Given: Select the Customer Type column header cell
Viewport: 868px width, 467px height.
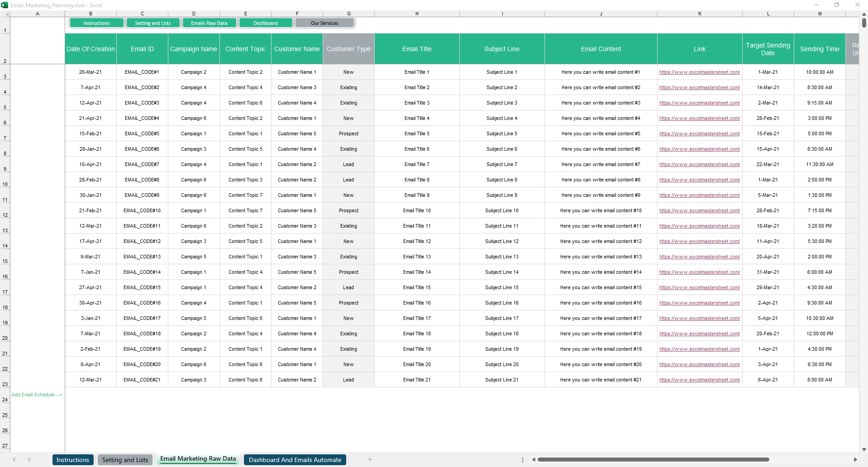Looking at the screenshot, I should (x=348, y=49).
